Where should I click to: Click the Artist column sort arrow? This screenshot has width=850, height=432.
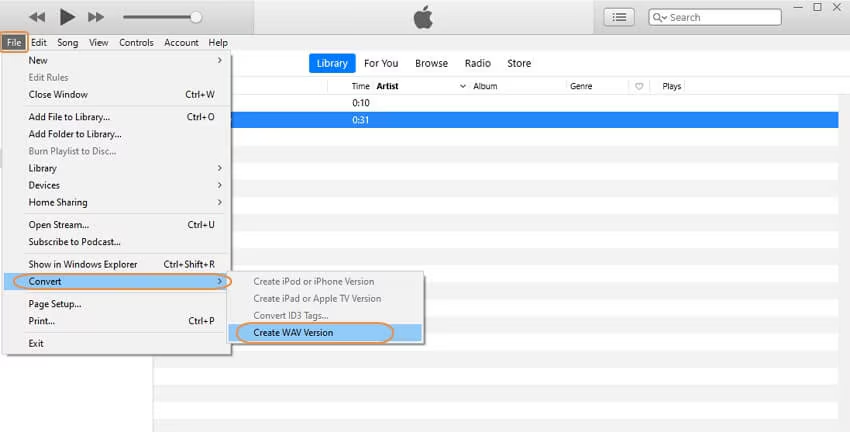point(462,86)
